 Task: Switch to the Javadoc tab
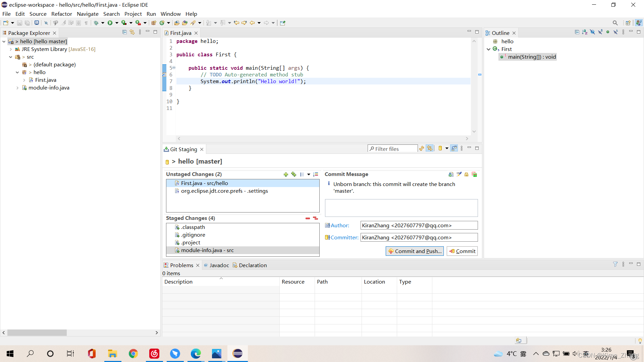[219, 265]
